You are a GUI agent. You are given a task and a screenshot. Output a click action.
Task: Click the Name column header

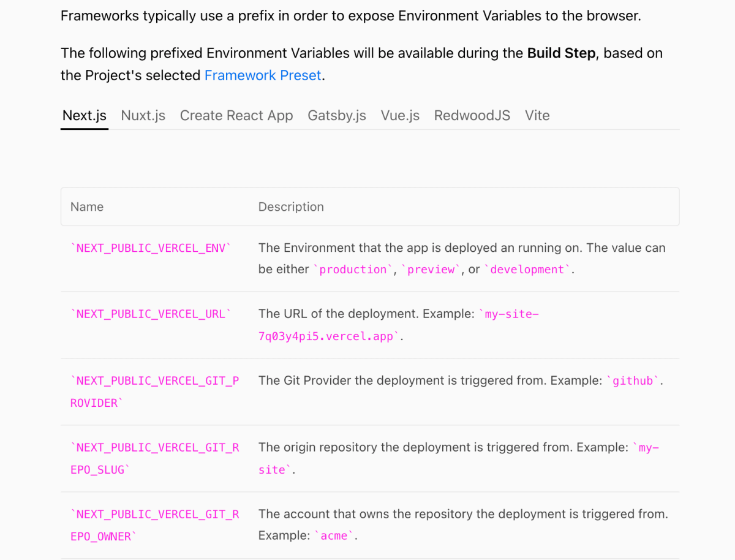click(87, 207)
